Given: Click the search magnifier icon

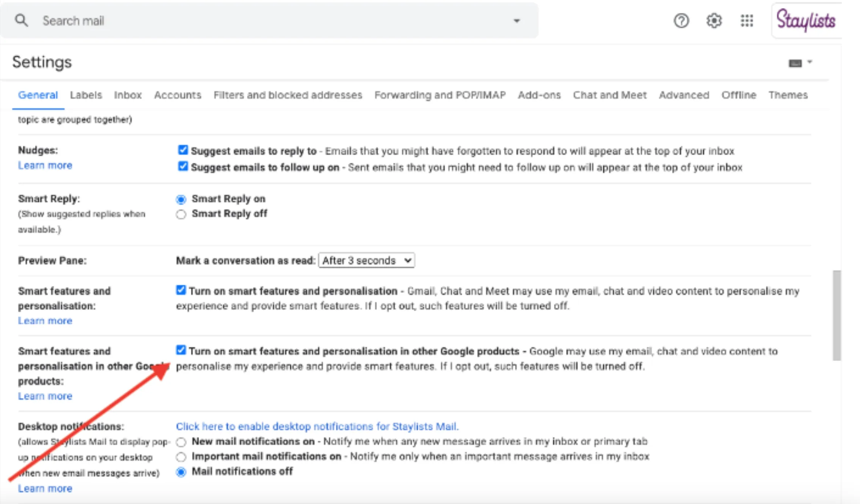Looking at the screenshot, I should pos(21,20).
